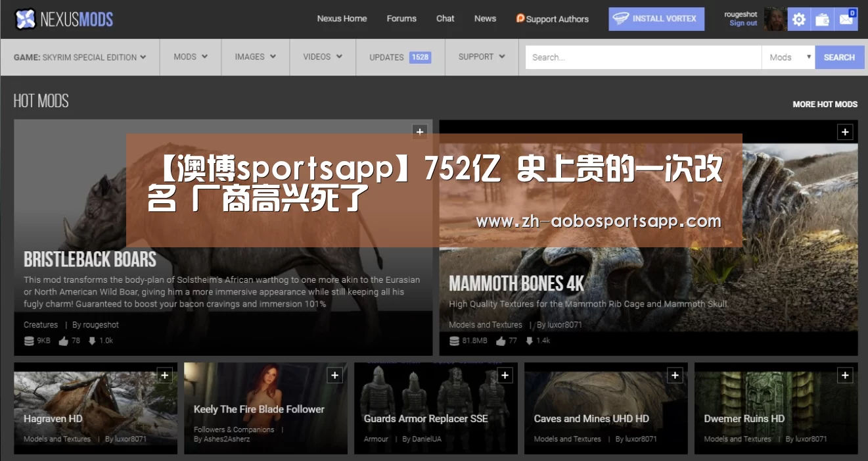Viewport: 868px width, 461px height.
Task: Add Guards Armor Replacer SSE plus icon
Action: [505, 376]
